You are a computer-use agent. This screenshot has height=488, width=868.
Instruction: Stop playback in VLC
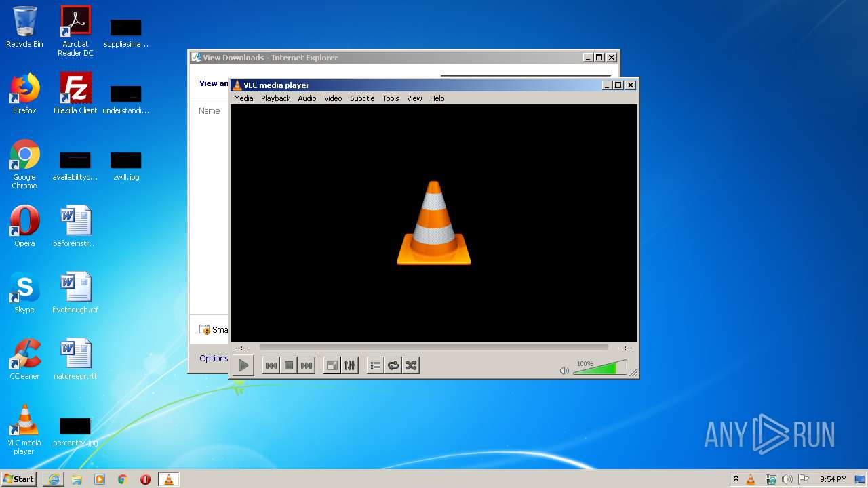(289, 365)
